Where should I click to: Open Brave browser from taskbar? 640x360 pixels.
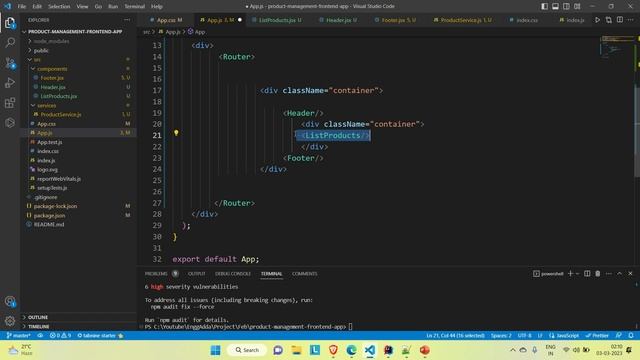pyautogui.click(x=333, y=350)
